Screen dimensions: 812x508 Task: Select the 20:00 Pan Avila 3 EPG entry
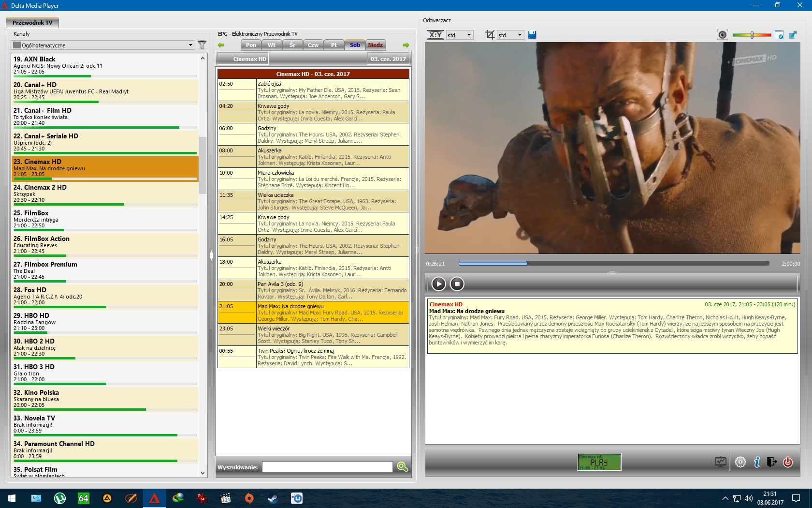tap(313, 290)
